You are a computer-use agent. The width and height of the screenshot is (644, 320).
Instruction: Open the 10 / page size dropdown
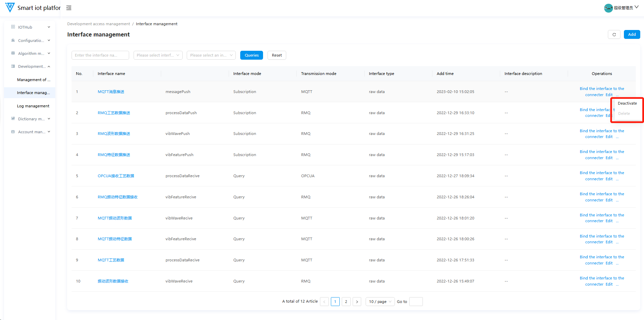(x=380, y=302)
